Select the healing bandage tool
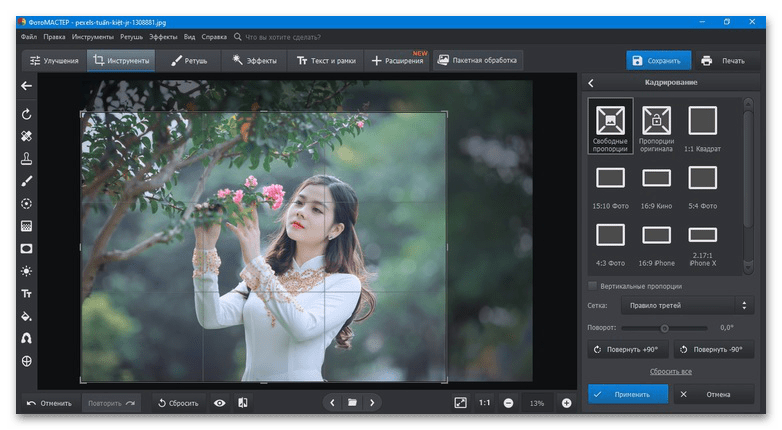 [26, 136]
